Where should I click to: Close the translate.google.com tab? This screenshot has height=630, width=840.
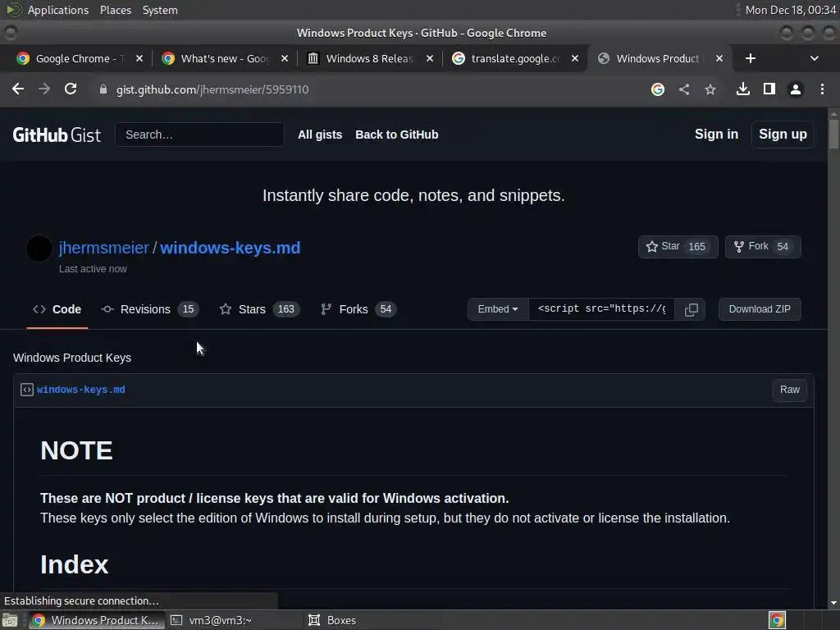[575, 58]
